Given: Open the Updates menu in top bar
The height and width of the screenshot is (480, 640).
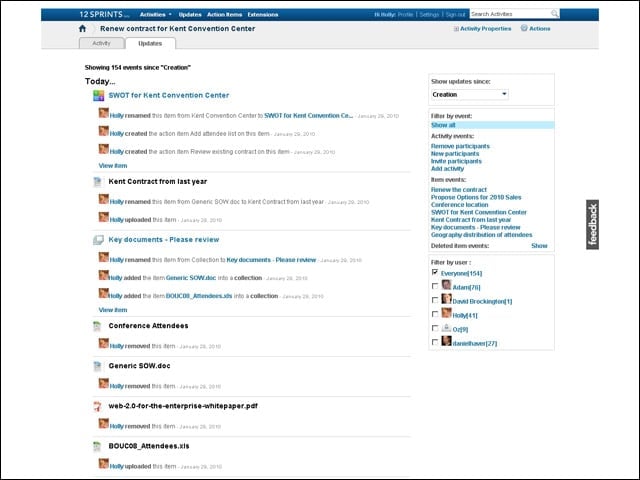Looking at the screenshot, I should [x=190, y=14].
